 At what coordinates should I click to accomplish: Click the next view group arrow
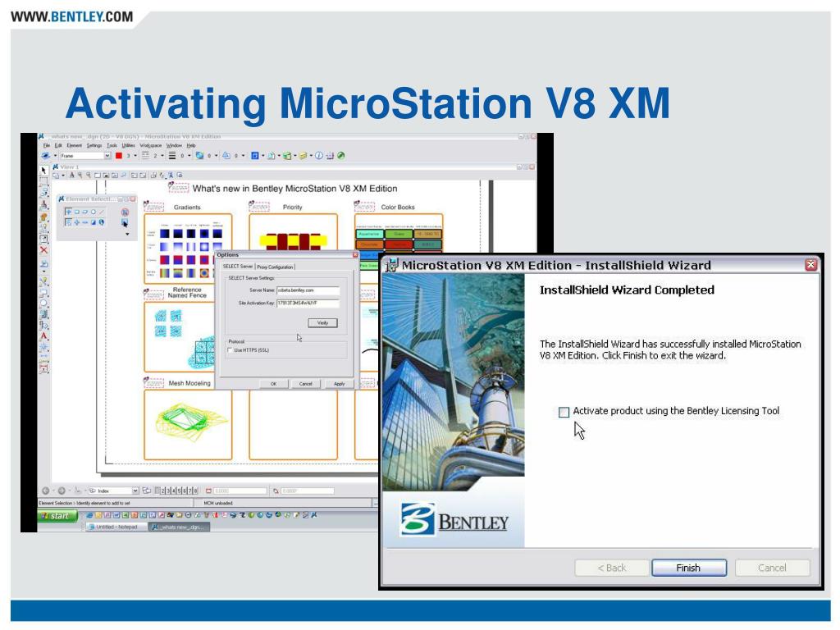pyautogui.click(x=62, y=491)
